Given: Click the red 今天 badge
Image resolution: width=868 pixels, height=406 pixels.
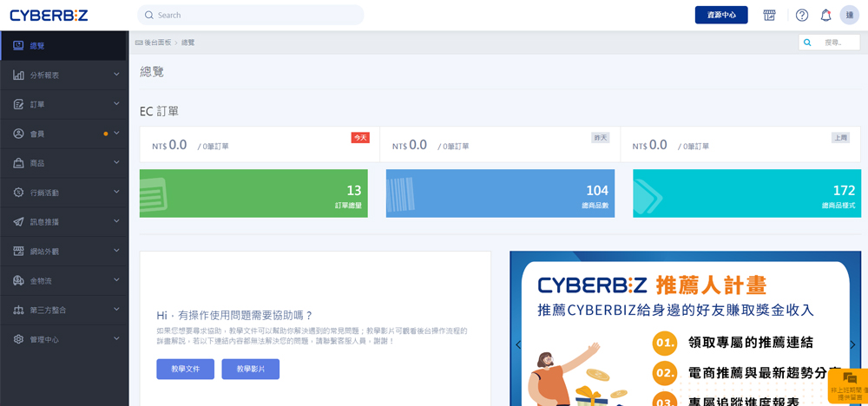Looking at the screenshot, I should click(x=360, y=138).
